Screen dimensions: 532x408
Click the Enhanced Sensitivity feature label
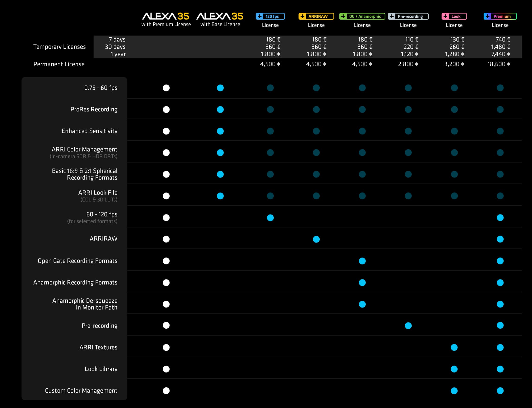(x=90, y=131)
